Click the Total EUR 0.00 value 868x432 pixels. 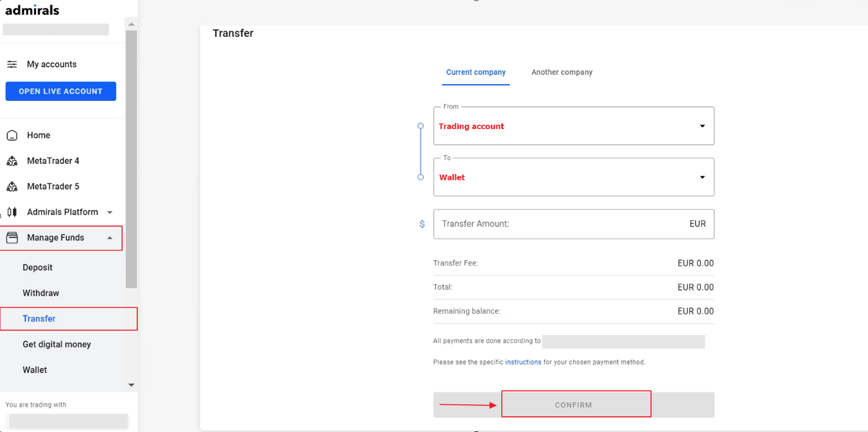click(x=695, y=287)
